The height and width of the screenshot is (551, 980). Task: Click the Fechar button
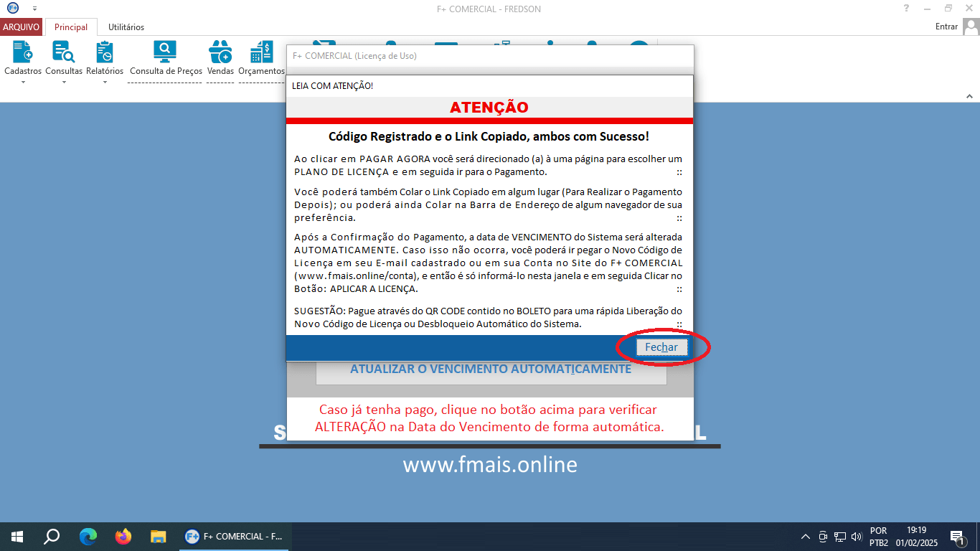[661, 347]
